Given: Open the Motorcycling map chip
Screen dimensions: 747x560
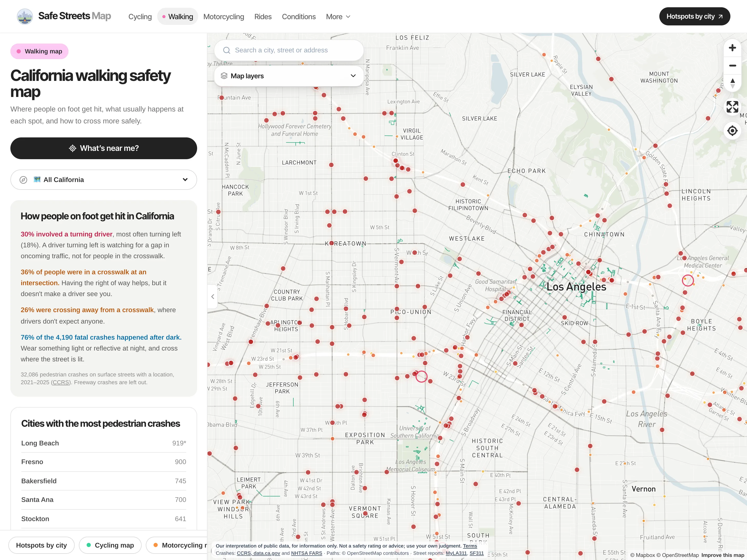Looking at the screenshot, I should click(177, 545).
